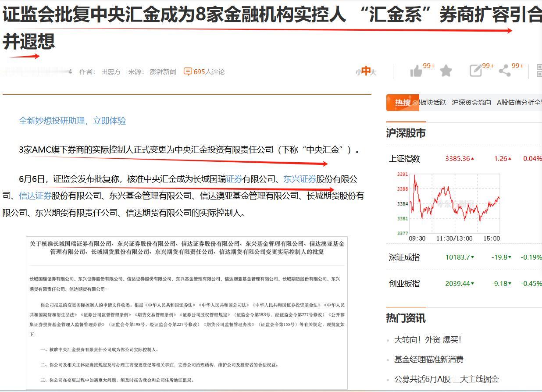Viewport: 542px width, 392px height.
Task: Open the QR code icon
Action: pos(539,71)
